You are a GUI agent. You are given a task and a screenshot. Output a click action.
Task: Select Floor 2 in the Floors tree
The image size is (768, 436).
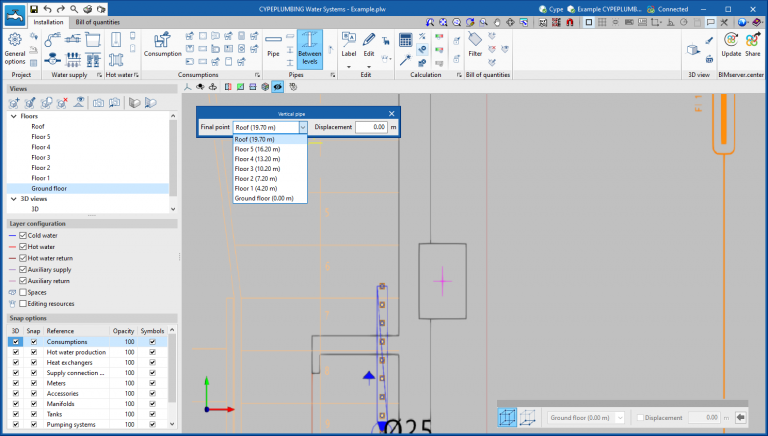(41, 168)
